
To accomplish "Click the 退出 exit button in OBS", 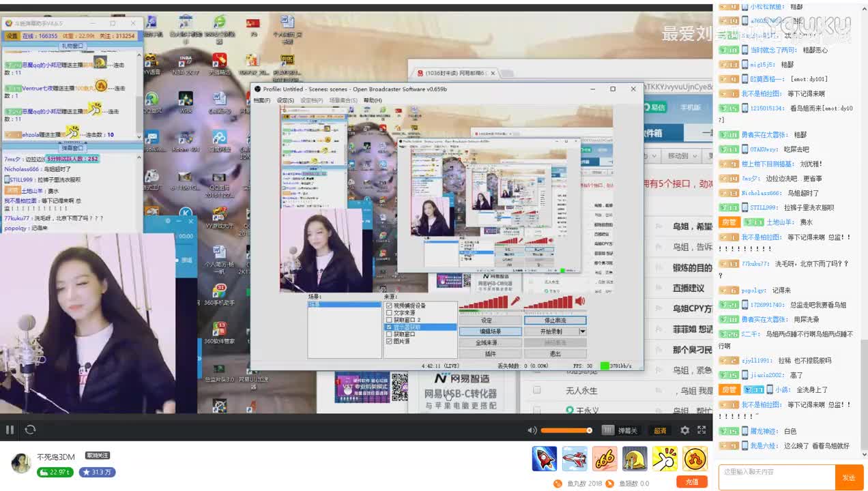I will coord(555,354).
